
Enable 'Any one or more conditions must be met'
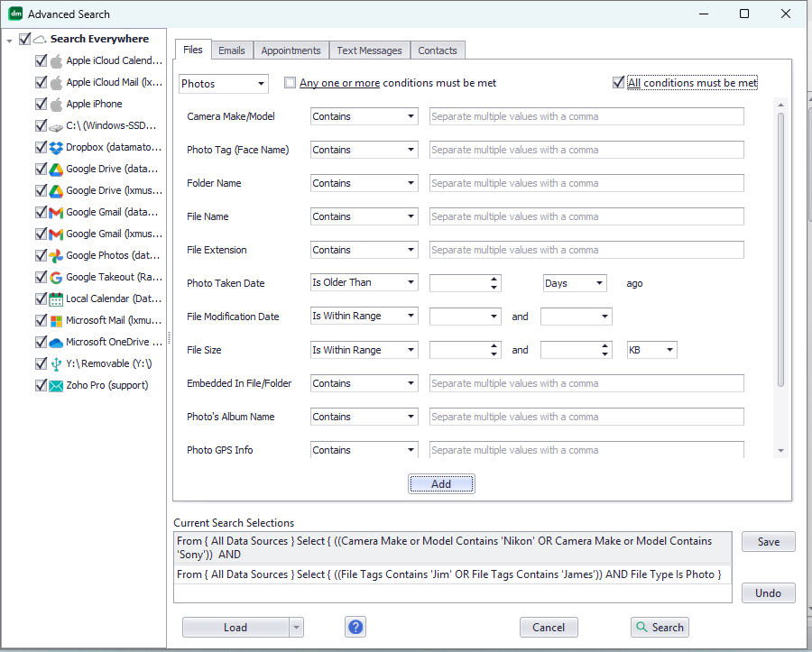(290, 82)
